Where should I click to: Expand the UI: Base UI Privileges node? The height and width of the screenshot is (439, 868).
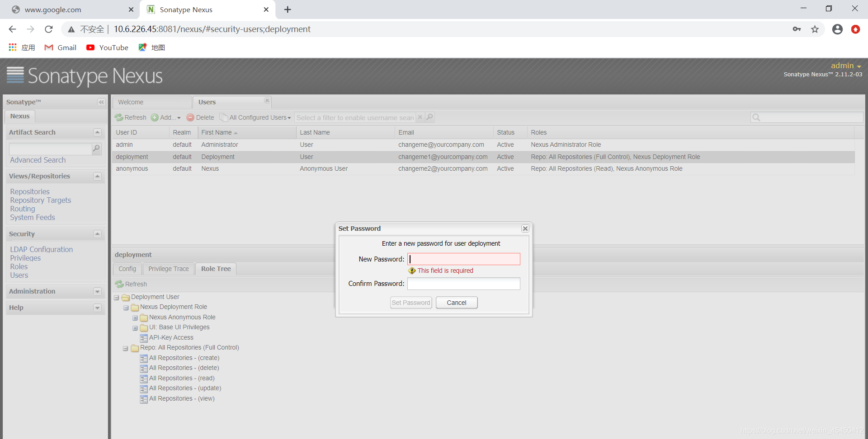135,328
